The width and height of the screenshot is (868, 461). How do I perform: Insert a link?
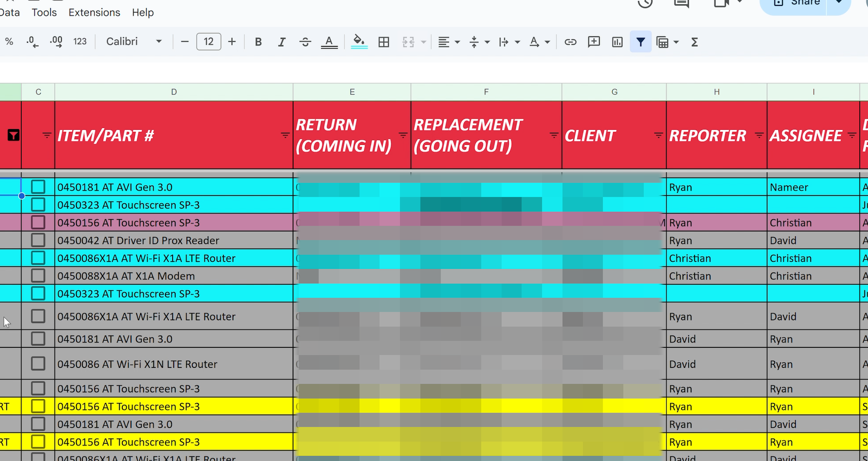570,42
